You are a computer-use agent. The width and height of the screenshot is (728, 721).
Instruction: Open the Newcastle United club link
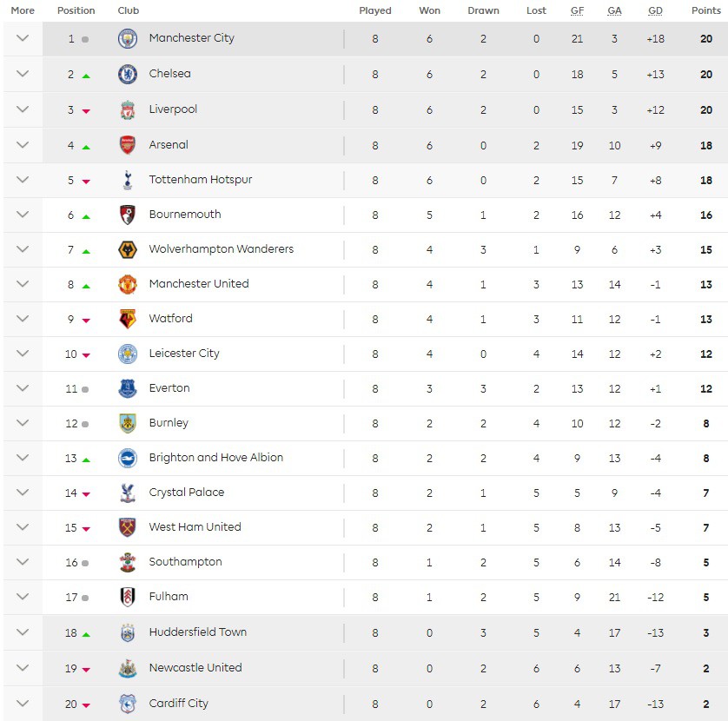pos(195,668)
